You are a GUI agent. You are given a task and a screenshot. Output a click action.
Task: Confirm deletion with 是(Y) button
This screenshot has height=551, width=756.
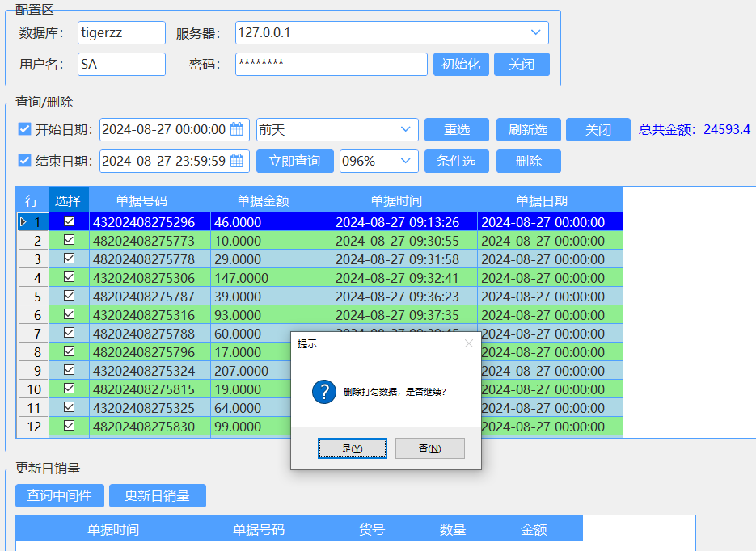353,448
